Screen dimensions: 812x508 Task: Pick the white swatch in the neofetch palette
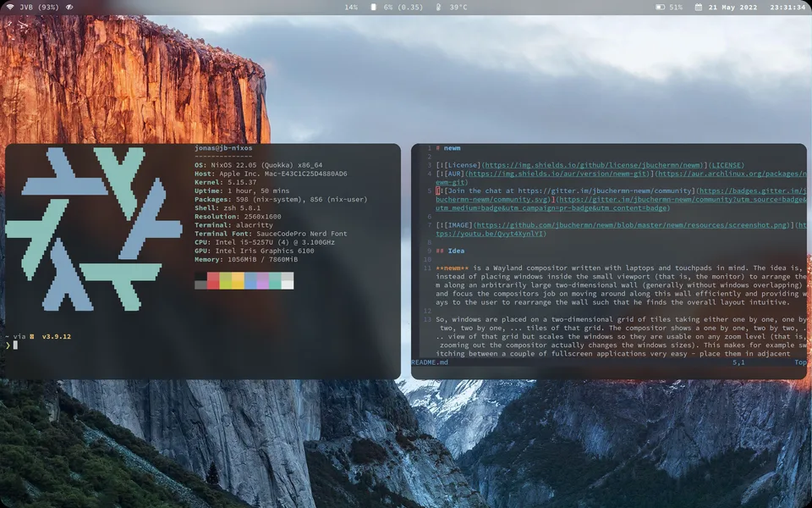coord(288,280)
